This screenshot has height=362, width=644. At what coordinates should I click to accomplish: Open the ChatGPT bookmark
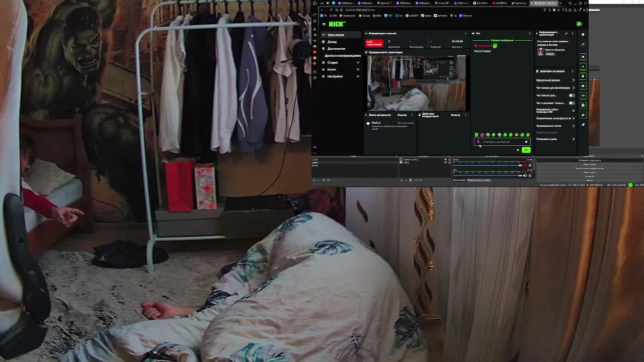413,16
